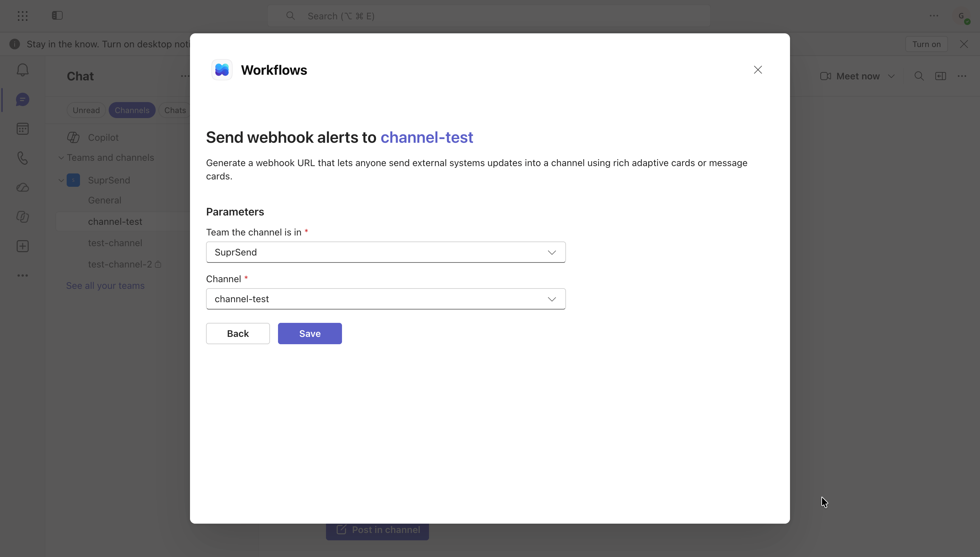Viewport: 980px width, 557px height.
Task: Close the Workflows dialog
Action: (x=758, y=70)
